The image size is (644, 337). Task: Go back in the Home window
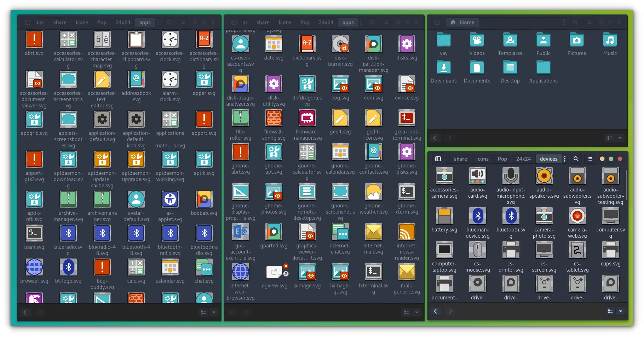pyautogui.click(x=435, y=138)
